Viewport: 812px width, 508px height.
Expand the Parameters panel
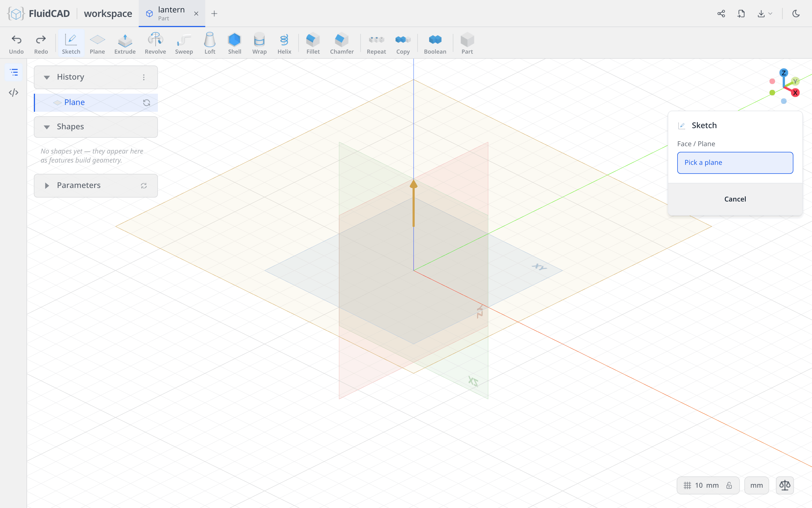[47, 185]
